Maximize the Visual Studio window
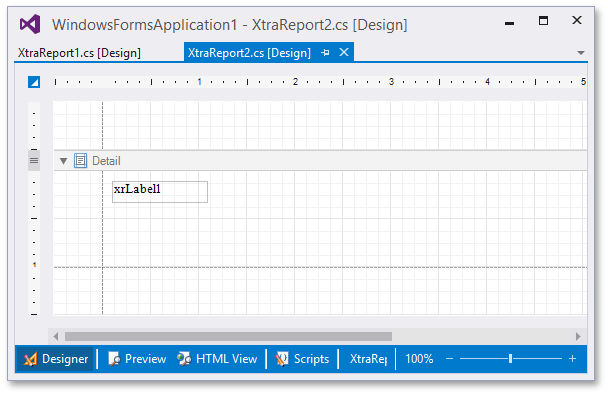 click(543, 21)
